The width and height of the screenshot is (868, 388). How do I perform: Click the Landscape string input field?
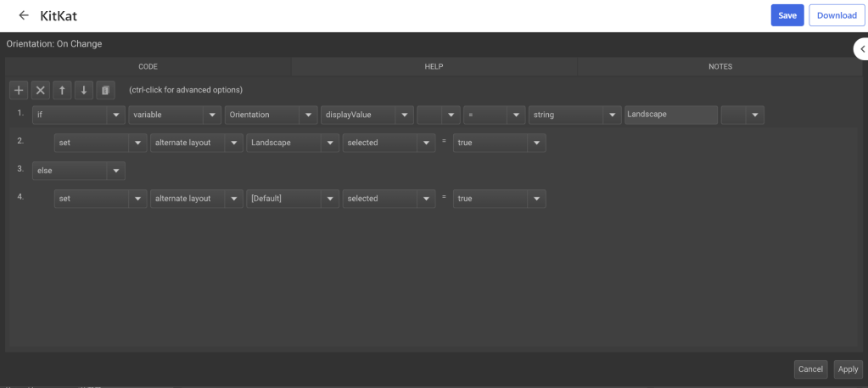click(670, 115)
